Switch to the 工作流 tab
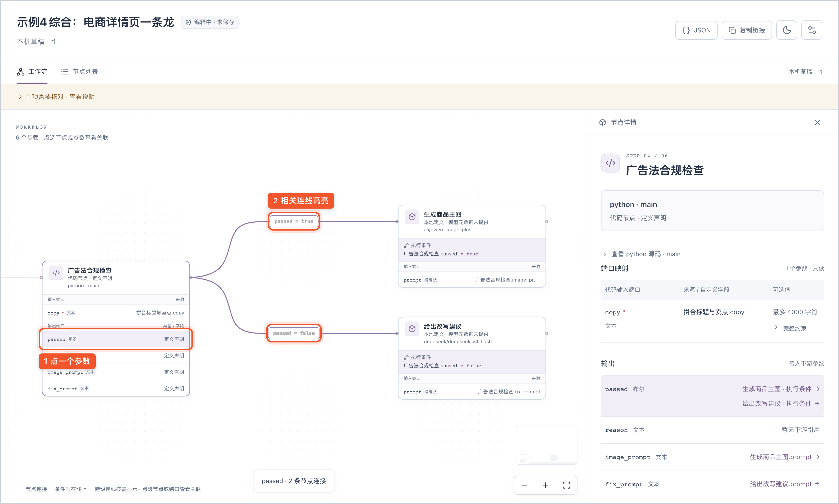This screenshot has height=504, width=839. coord(32,72)
